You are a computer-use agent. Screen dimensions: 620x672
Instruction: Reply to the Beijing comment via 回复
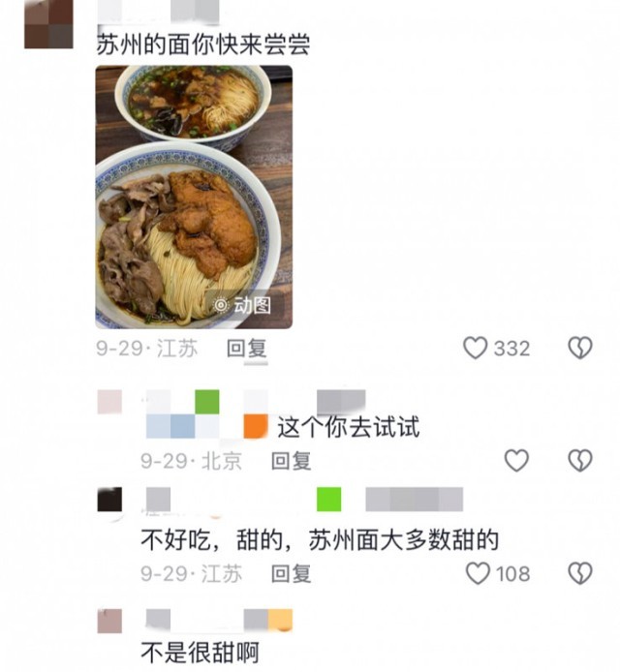(x=292, y=461)
